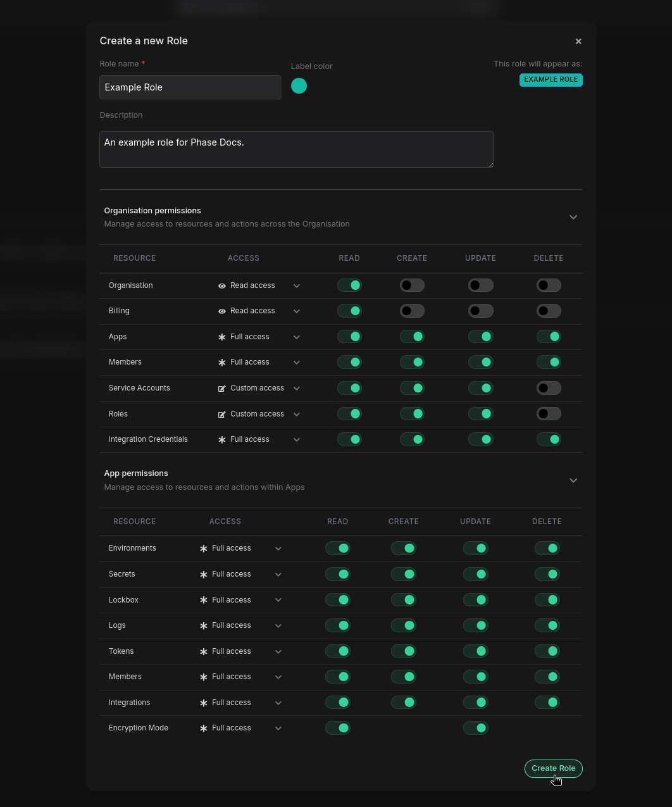Click the edit icon in the Roles row

(x=222, y=415)
